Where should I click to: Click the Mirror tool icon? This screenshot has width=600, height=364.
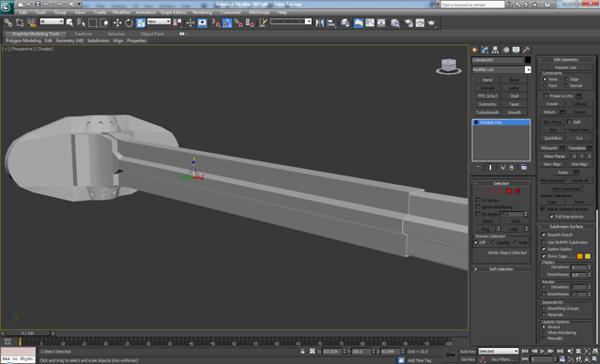click(319, 23)
